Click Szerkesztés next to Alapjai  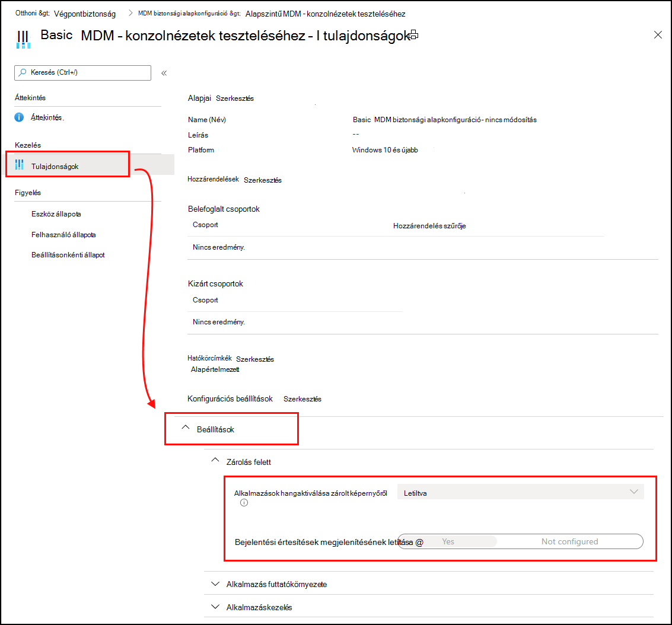tap(235, 98)
